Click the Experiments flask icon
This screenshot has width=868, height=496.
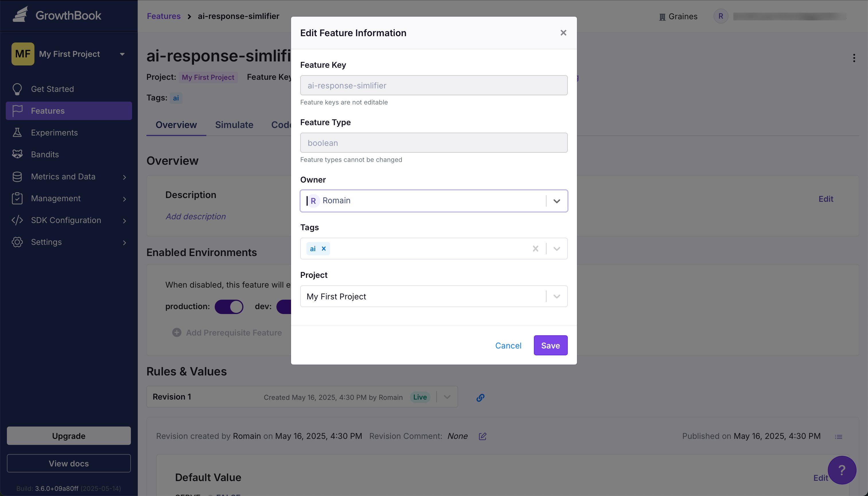click(17, 133)
